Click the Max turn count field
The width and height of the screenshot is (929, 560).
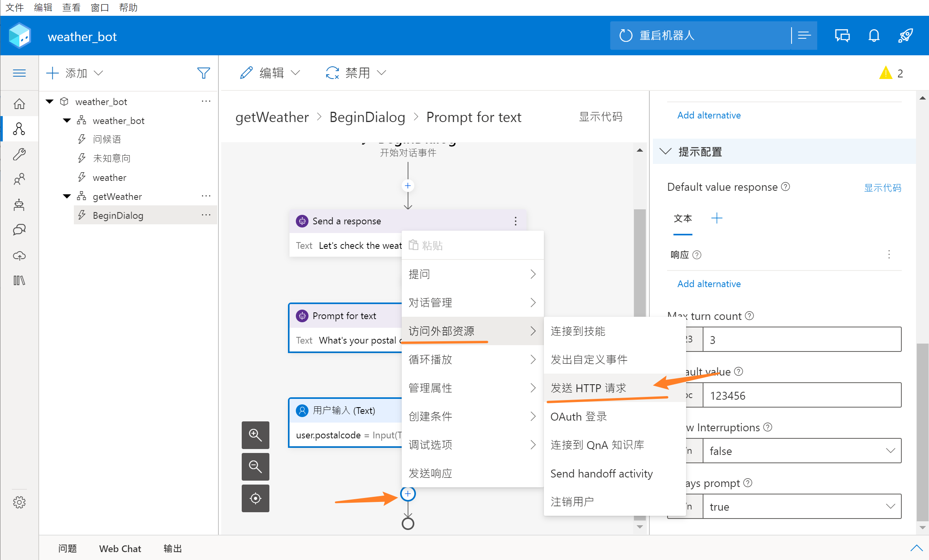click(x=802, y=340)
